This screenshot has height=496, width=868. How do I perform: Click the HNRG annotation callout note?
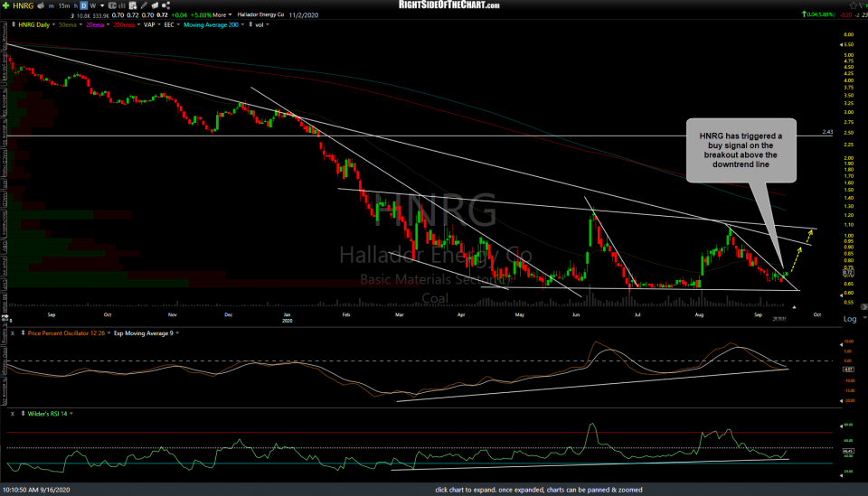tap(741, 150)
